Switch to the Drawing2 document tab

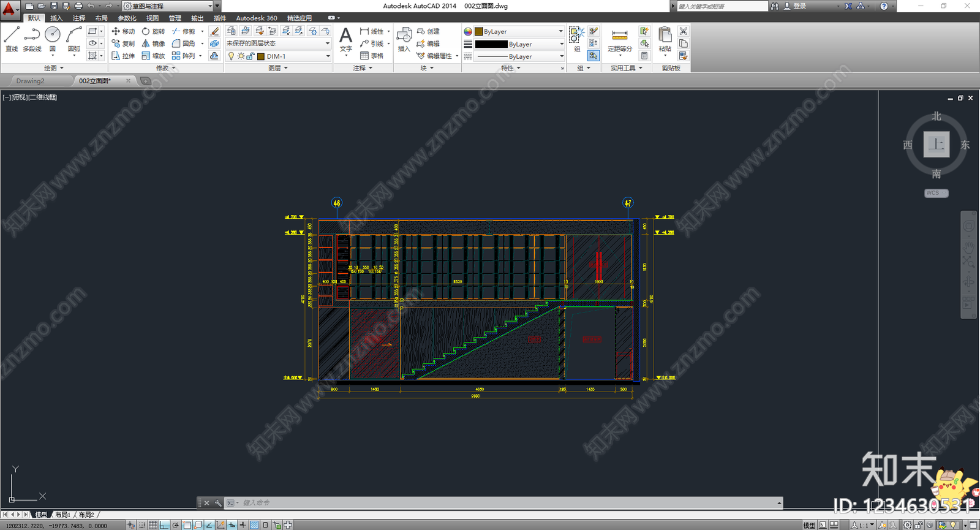pos(30,81)
